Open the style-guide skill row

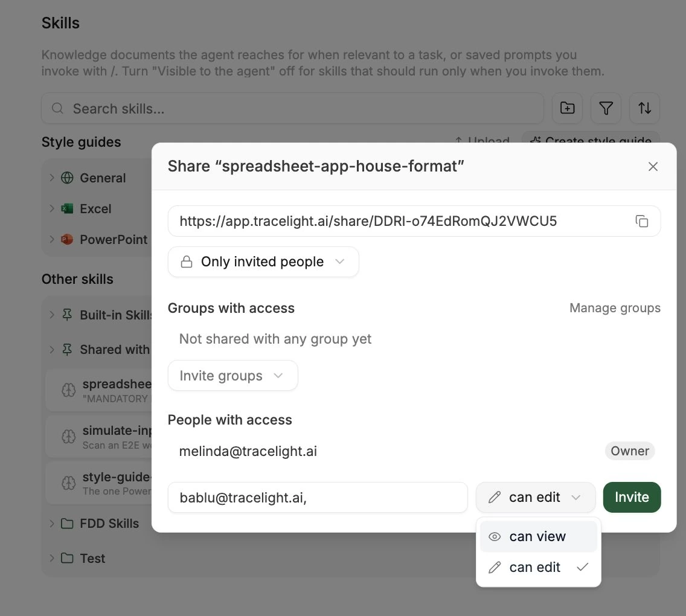tap(100, 483)
